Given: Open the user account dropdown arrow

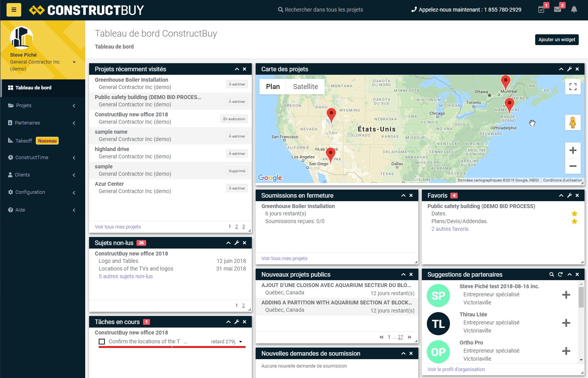Looking at the screenshot, I should coord(74,62).
